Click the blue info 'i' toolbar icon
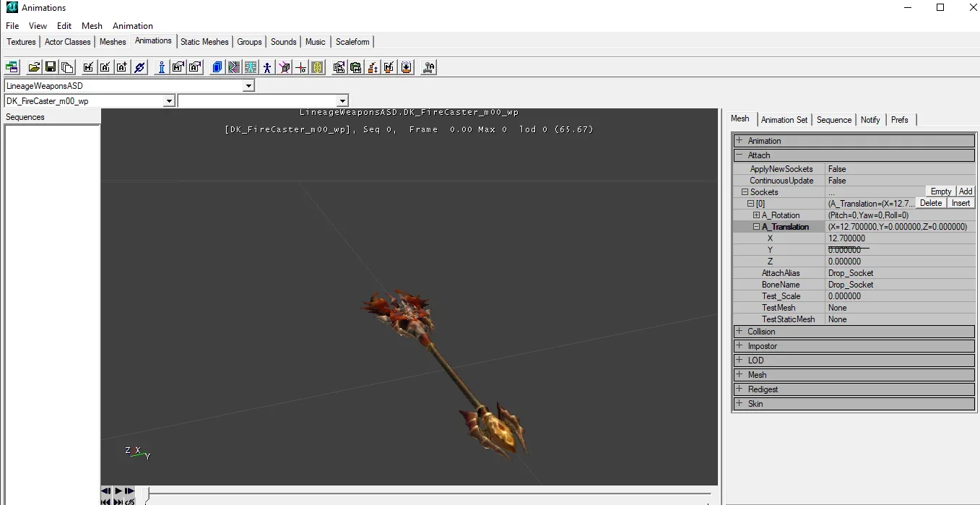Viewport: 980px width, 505px height. point(161,67)
